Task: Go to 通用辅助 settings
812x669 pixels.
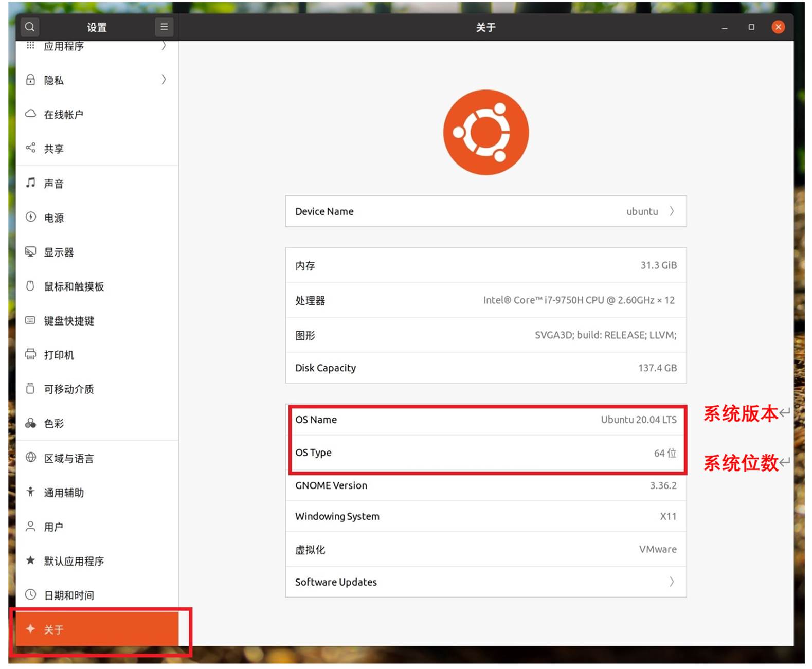Action: point(97,493)
